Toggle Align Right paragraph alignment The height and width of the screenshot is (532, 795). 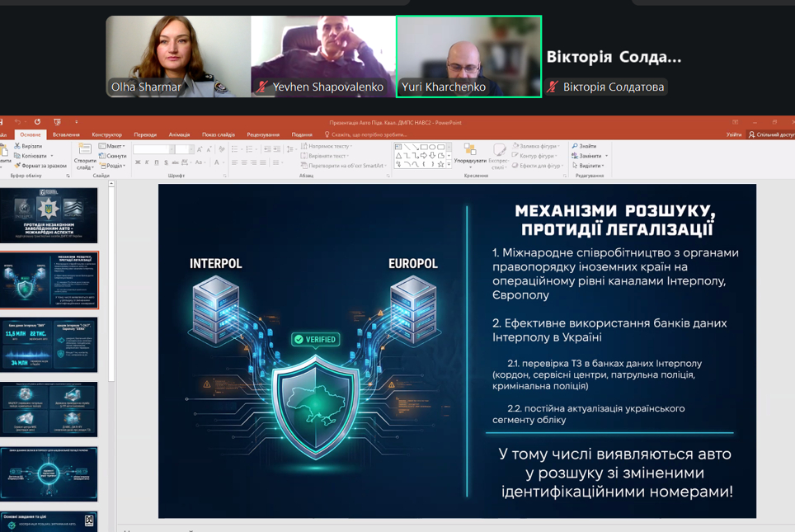[x=253, y=162]
